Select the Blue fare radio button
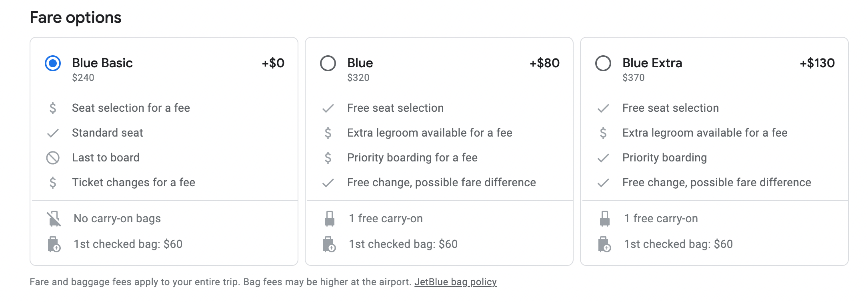 [x=328, y=63]
